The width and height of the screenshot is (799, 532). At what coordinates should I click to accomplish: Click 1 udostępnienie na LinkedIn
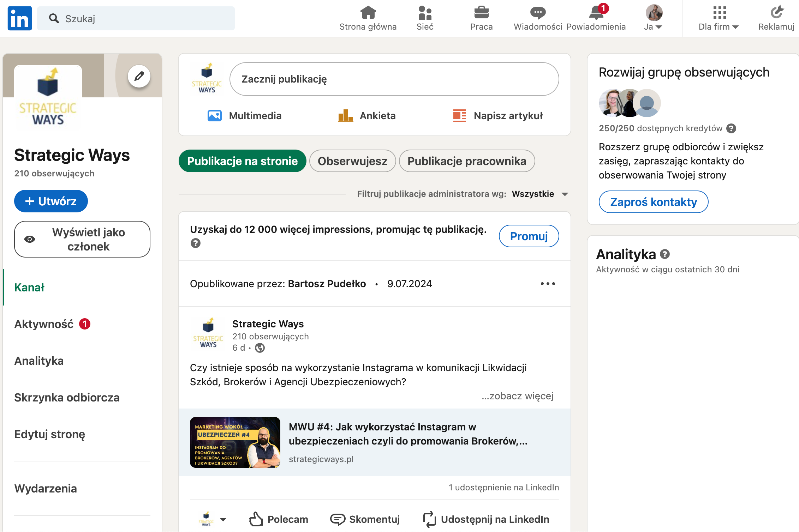point(504,487)
